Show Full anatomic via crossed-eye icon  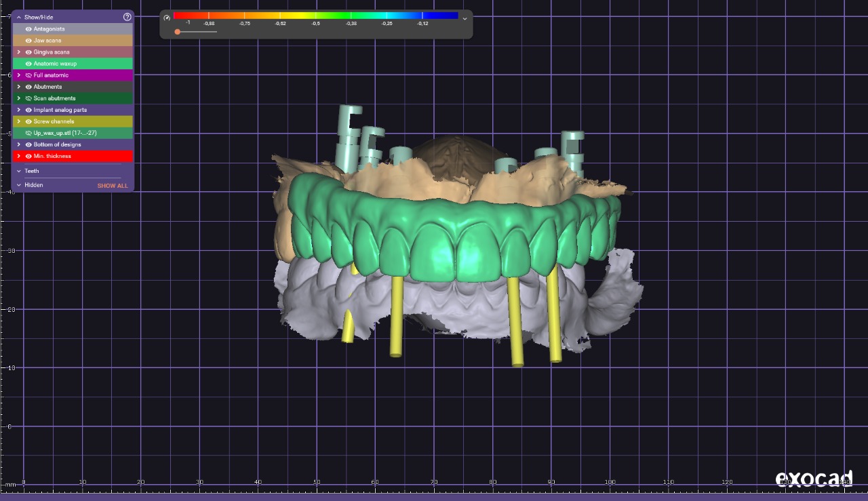pyautogui.click(x=28, y=75)
